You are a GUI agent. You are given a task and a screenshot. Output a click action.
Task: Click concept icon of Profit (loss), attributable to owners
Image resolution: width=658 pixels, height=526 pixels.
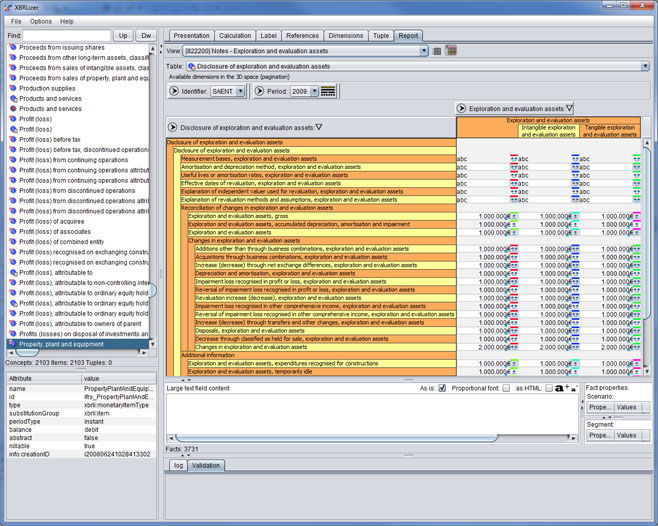(x=13, y=324)
